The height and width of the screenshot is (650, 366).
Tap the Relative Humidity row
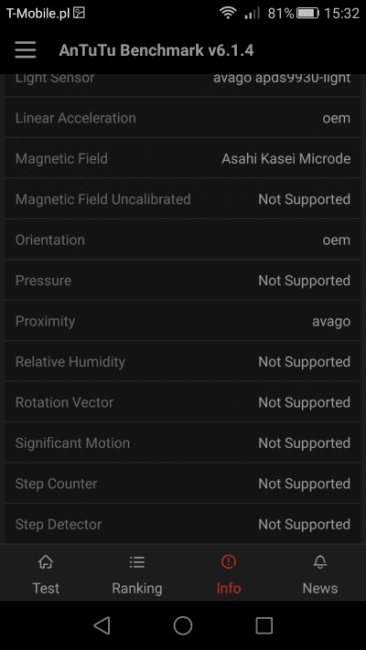[x=183, y=362]
